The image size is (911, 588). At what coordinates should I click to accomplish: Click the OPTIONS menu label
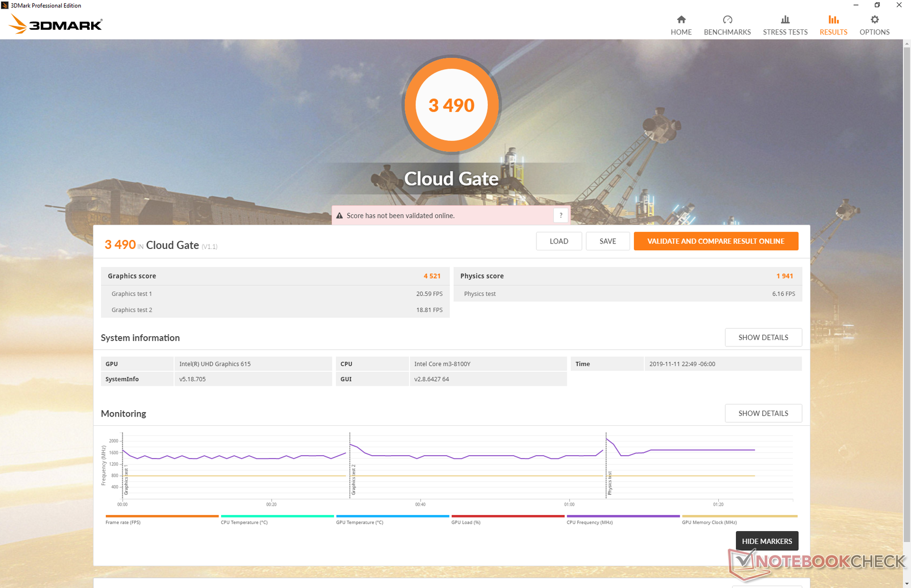[874, 32]
